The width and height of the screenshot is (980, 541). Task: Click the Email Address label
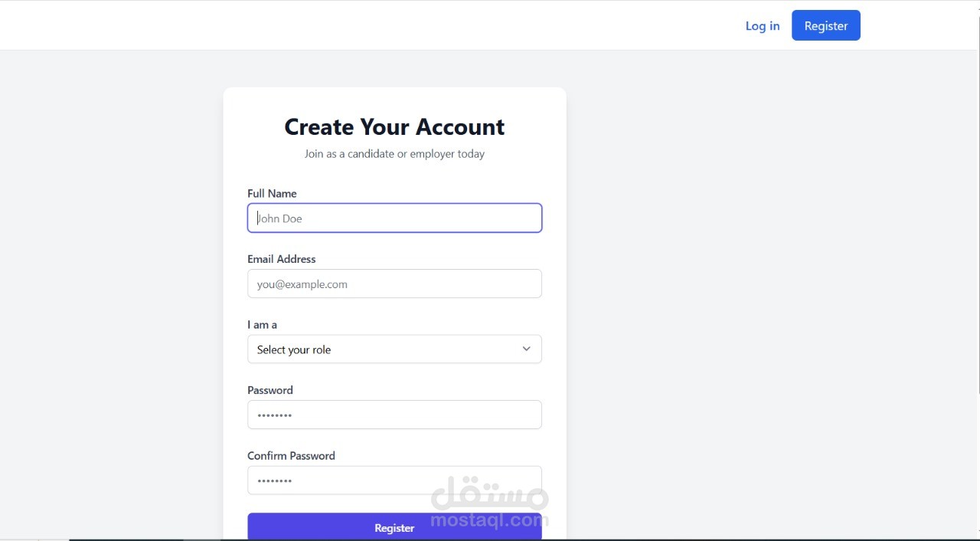(281, 259)
